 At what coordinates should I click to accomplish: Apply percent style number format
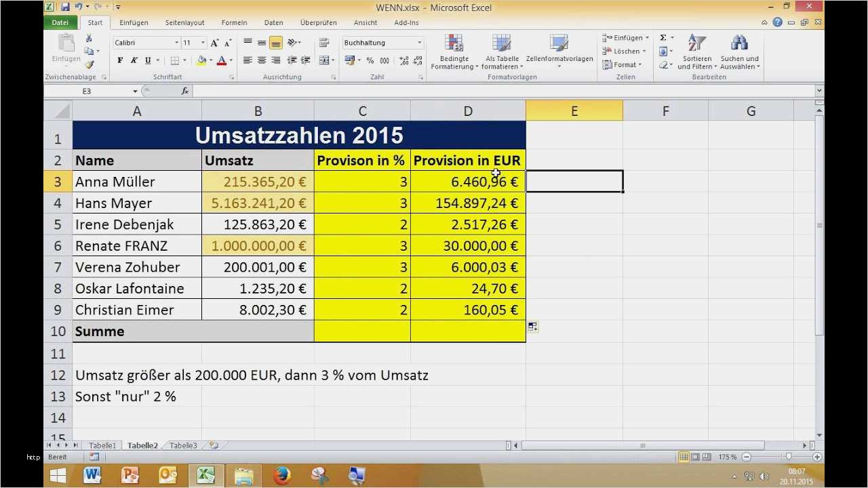[370, 60]
